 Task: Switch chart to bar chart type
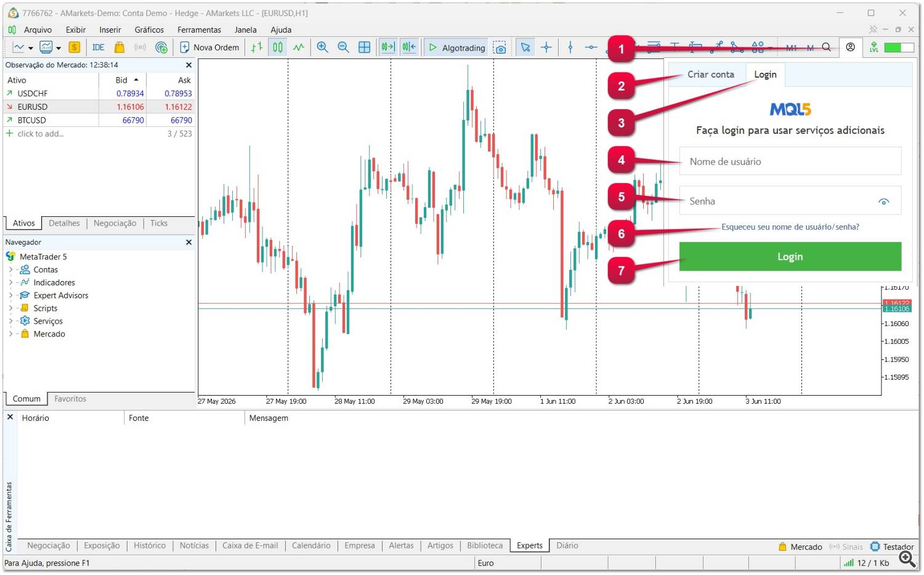click(x=257, y=47)
